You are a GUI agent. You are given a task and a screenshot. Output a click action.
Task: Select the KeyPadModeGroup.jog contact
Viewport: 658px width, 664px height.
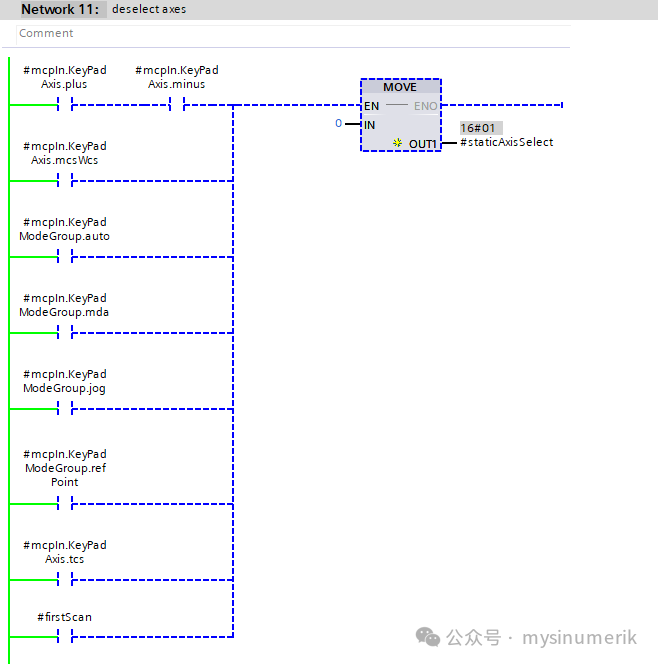65,409
